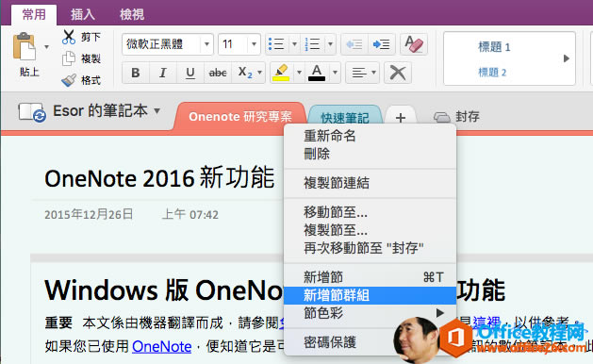The height and width of the screenshot is (364, 593).
Task: Toggle bold formatting
Action: pyautogui.click(x=136, y=73)
